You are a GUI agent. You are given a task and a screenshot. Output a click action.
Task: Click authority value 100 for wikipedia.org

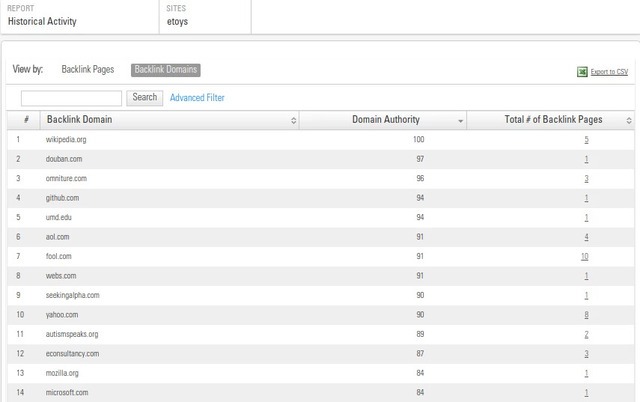(418, 140)
